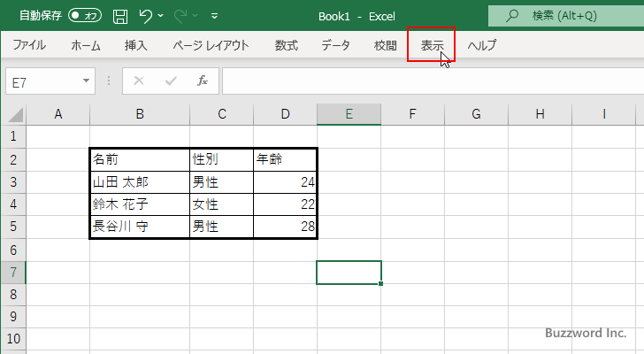Select column G header

click(476, 114)
